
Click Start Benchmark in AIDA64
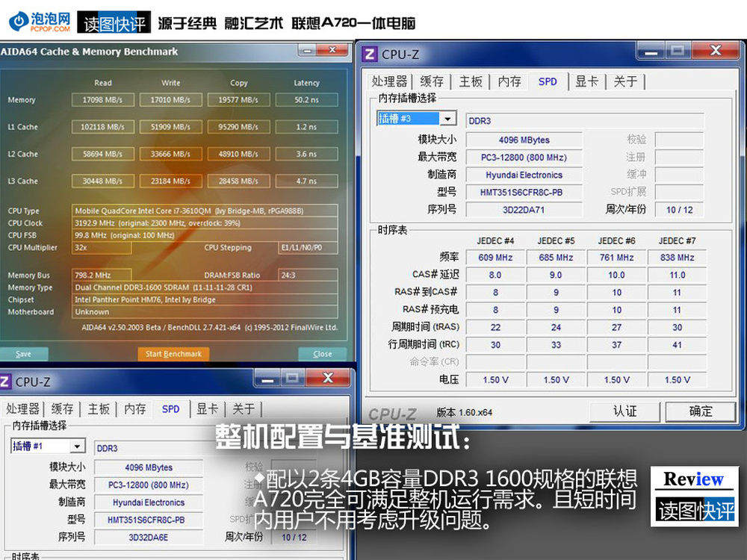coord(173,354)
